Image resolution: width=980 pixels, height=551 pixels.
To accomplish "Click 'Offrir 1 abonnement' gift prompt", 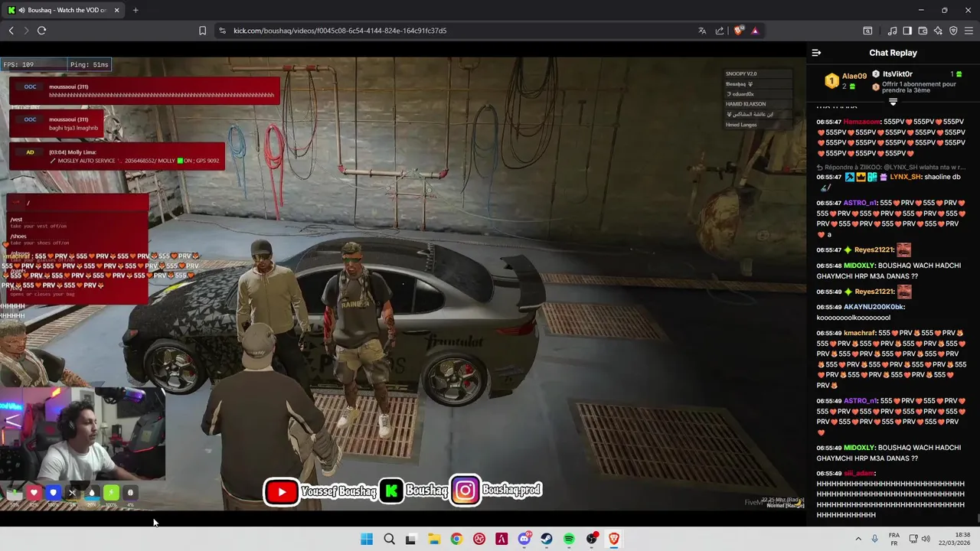I will (919, 87).
